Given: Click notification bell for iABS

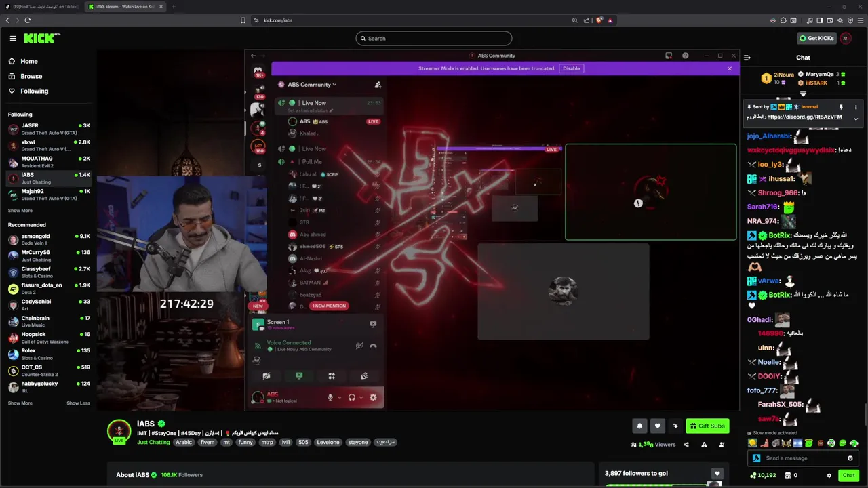Looking at the screenshot, I should (x=639, y=426).
